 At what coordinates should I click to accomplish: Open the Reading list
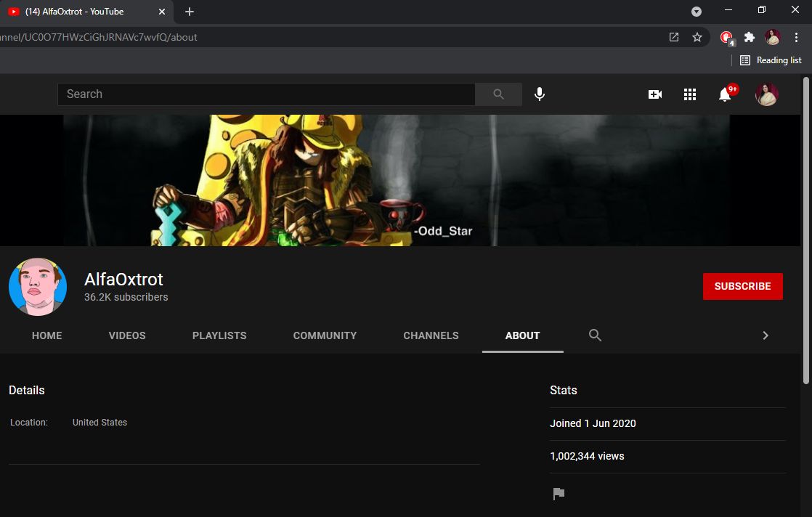point(771,60)
